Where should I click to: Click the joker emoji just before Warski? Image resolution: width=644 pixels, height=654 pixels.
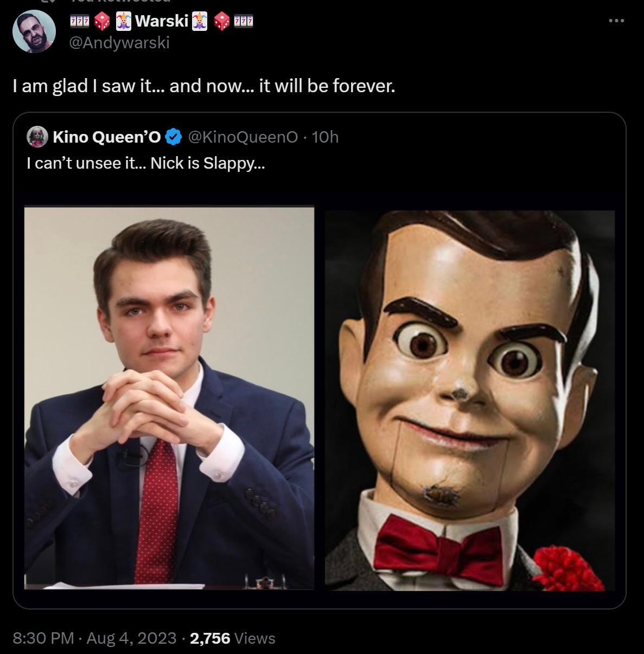[124, 21]
